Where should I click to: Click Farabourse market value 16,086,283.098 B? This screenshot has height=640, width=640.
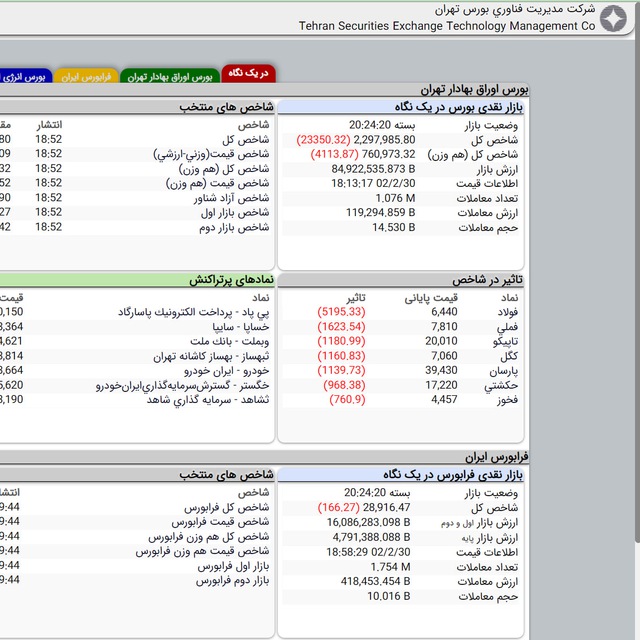(x=368, y=522)
